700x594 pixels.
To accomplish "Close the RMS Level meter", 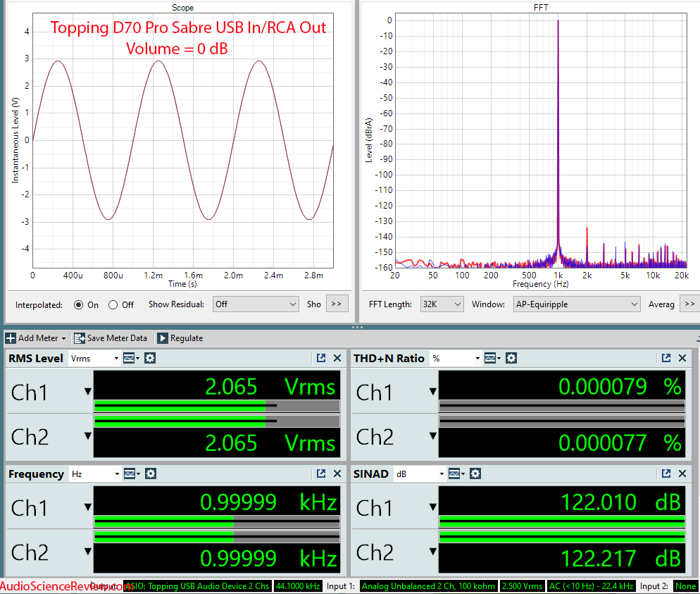I will tap(337, 358).
